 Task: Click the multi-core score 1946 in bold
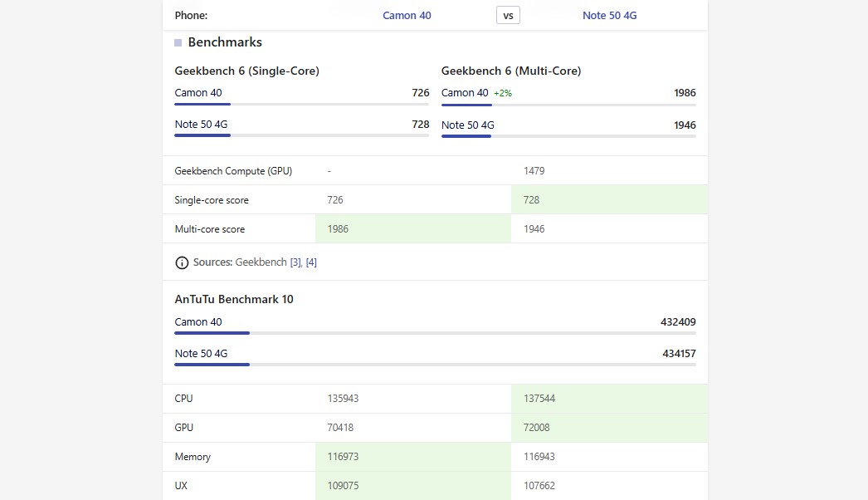coord(685,125)
